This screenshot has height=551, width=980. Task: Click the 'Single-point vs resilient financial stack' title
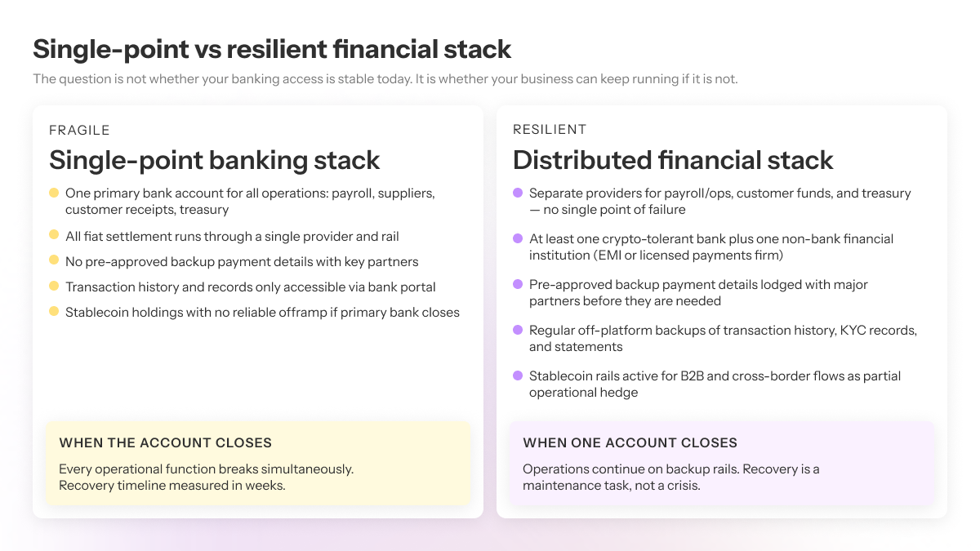(x=272, y=49)
